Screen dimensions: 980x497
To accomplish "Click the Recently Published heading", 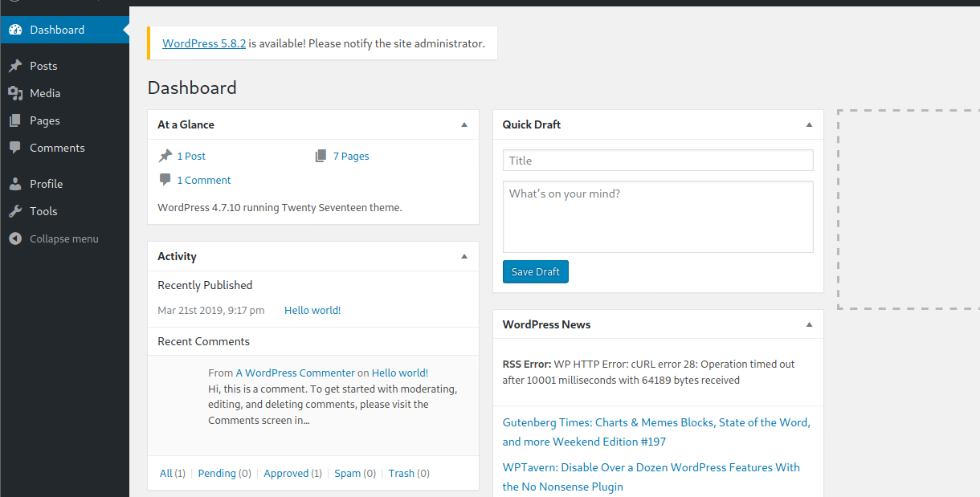I will click(x=205, y=285).
